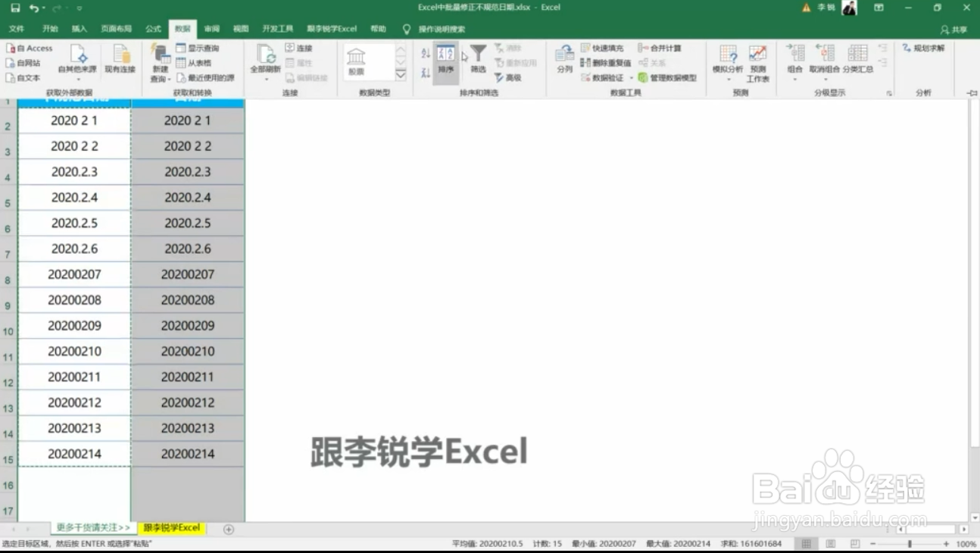This screenshot has height=553, width=980.
Task: Add a new sheet with plus button
Action: 229,530
